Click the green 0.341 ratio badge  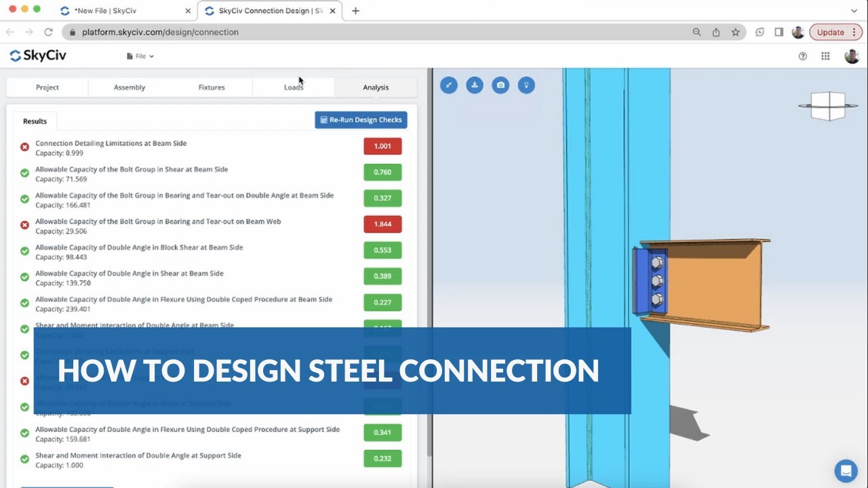382,432
